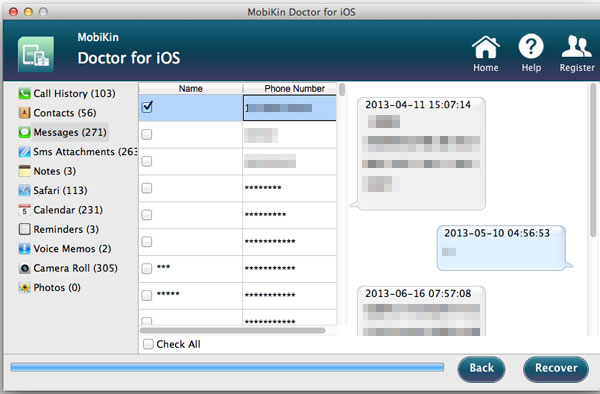Click the message preview vertical scrollbar

tap(593, 160)
